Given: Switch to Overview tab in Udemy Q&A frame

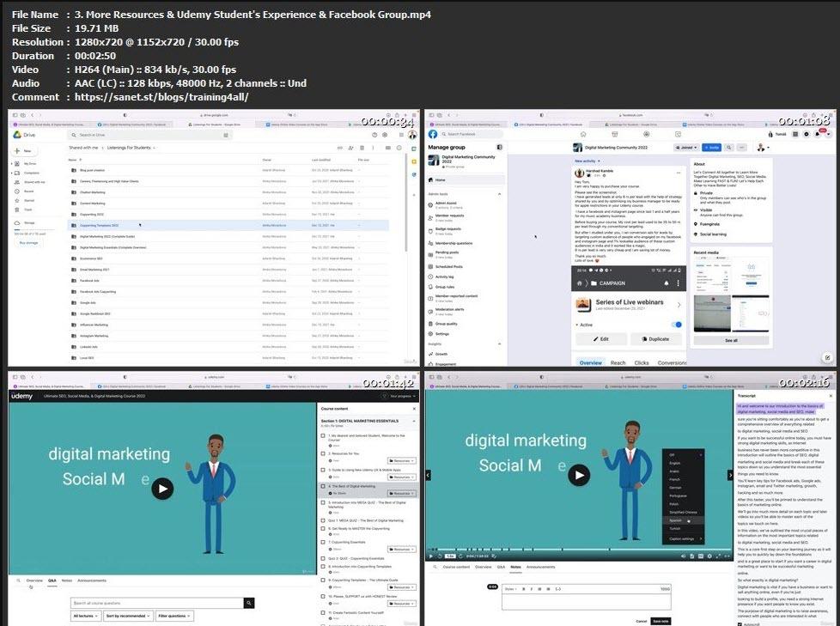Looking at the screenshot, I should [34, 580].
